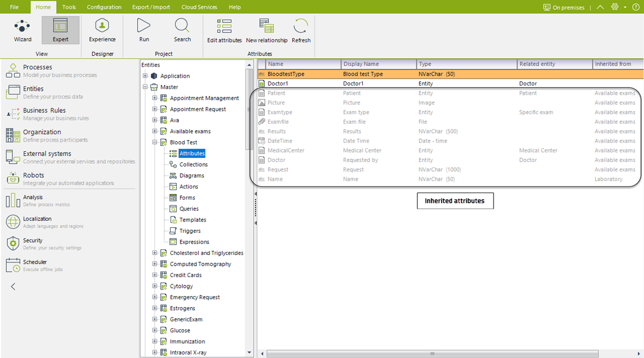
Task: Collapse the left module sidebar
Action: click(x=13, y=286)
